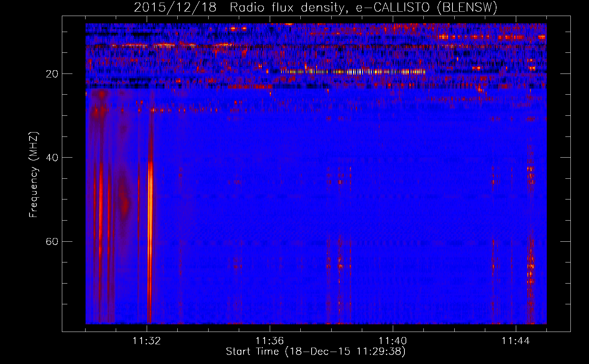This screenshot has height=364, width=589.
Task: Click the 40 MHz frequency tick label
Action: 52,158
